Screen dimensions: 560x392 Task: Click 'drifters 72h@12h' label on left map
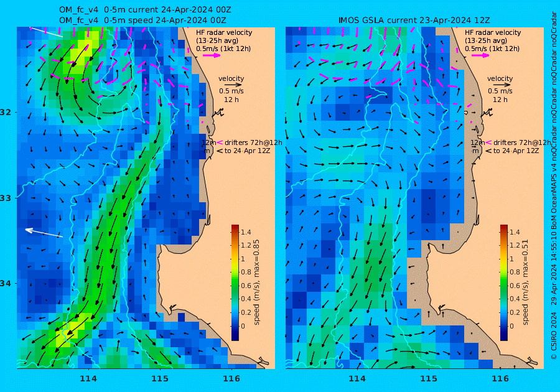253,142
